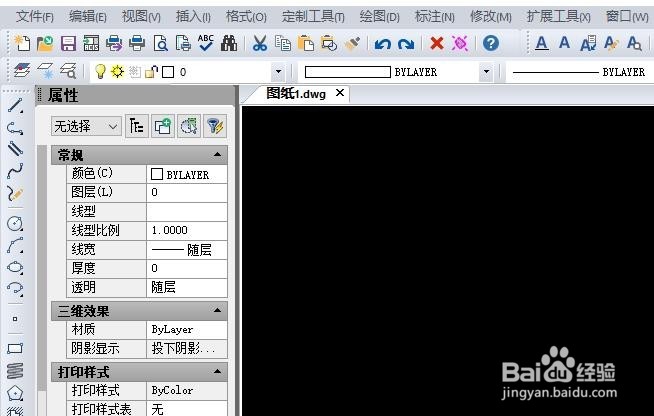Open the layer properties manager

[22, 71]
